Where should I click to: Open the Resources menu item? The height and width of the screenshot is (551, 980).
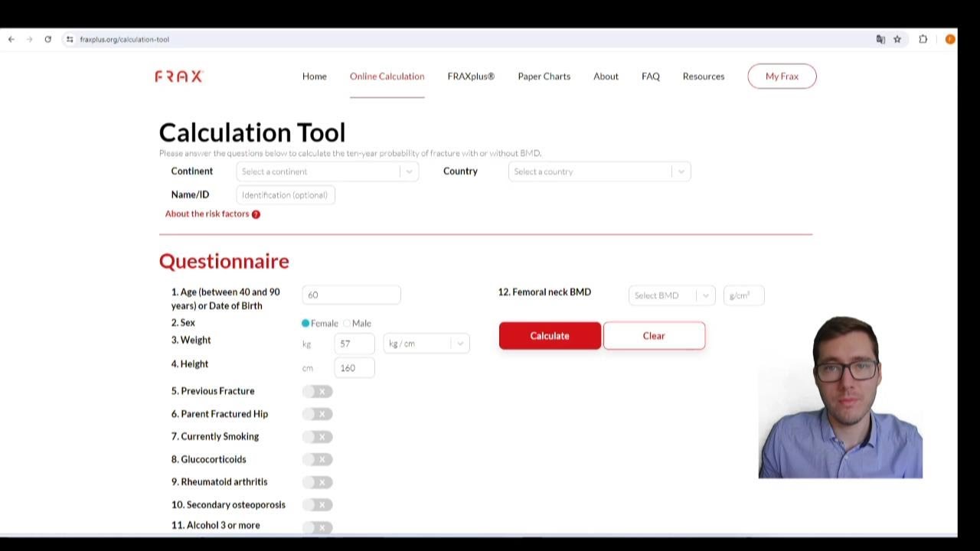704,77
